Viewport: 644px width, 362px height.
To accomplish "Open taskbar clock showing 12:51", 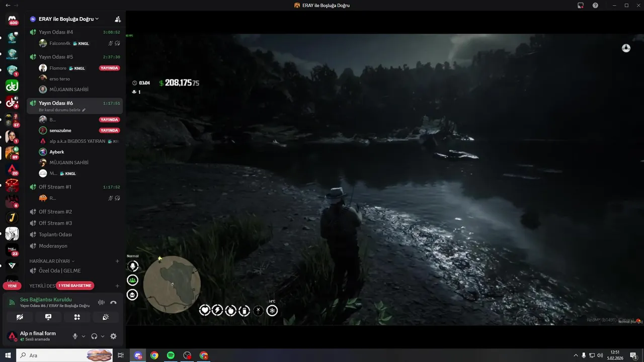I will (615, 355).
